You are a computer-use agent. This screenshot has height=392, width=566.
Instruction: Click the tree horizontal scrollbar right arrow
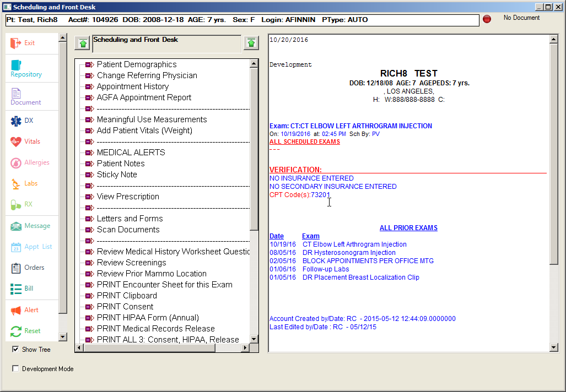pyautogui.click(x=245, y=348)
